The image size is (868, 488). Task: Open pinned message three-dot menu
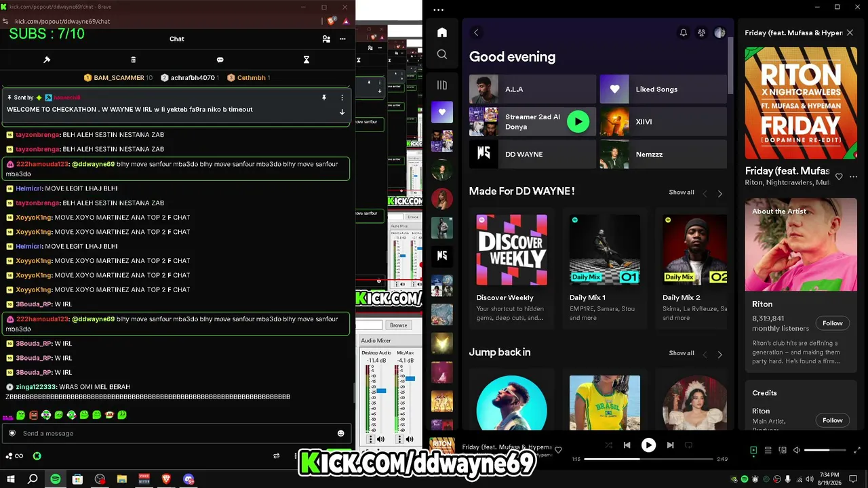(342, 98)
